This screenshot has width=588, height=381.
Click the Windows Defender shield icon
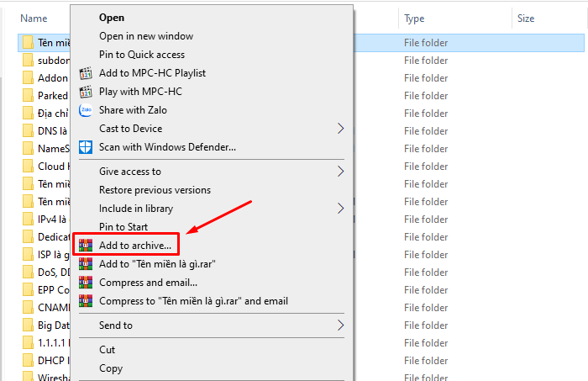pos(86,147)
